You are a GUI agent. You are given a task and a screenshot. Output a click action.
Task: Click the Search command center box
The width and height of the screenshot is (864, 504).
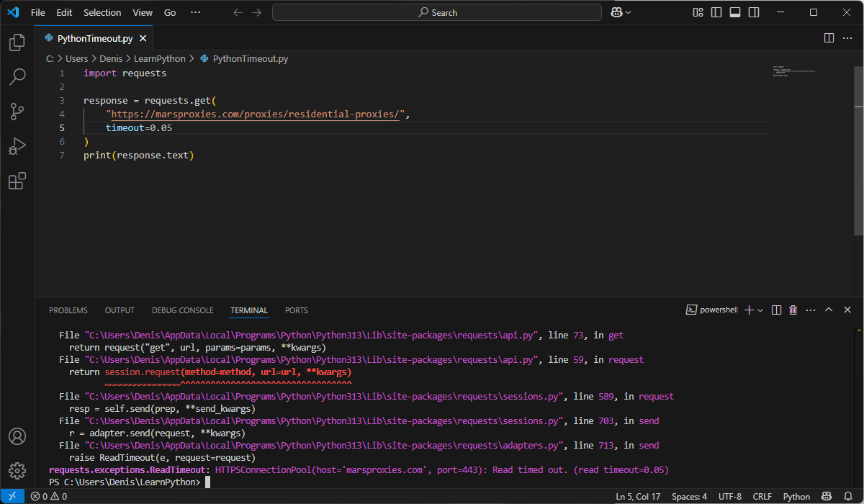click(x=437, y=12)
